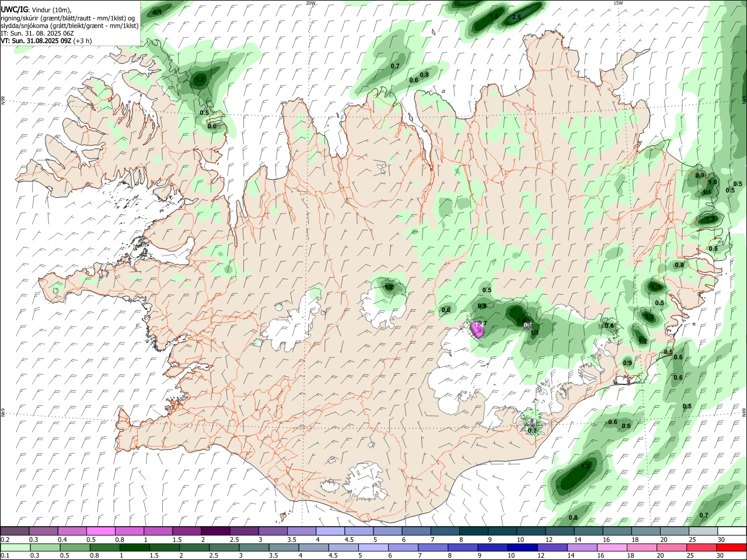Click the bright magenta snow swatch labeled 0.5
The width and height of the screenshot is (747, 560).
click(x=100, y=531)
